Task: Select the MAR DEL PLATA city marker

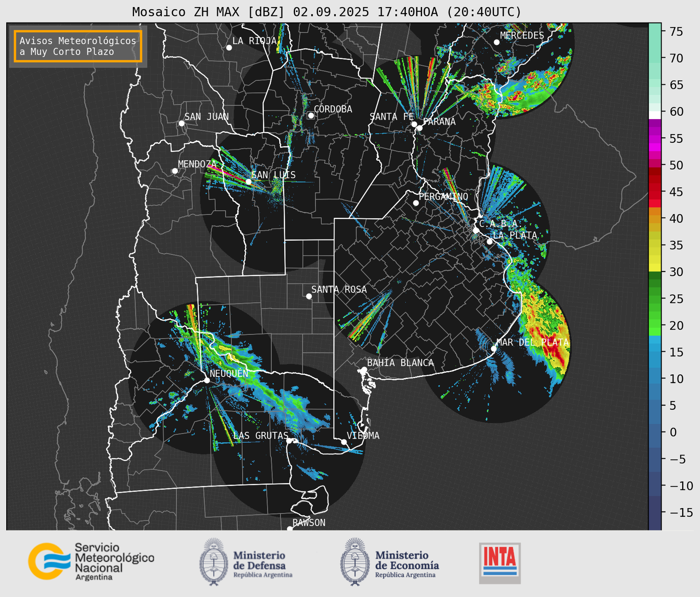Action: coord(494,349)
